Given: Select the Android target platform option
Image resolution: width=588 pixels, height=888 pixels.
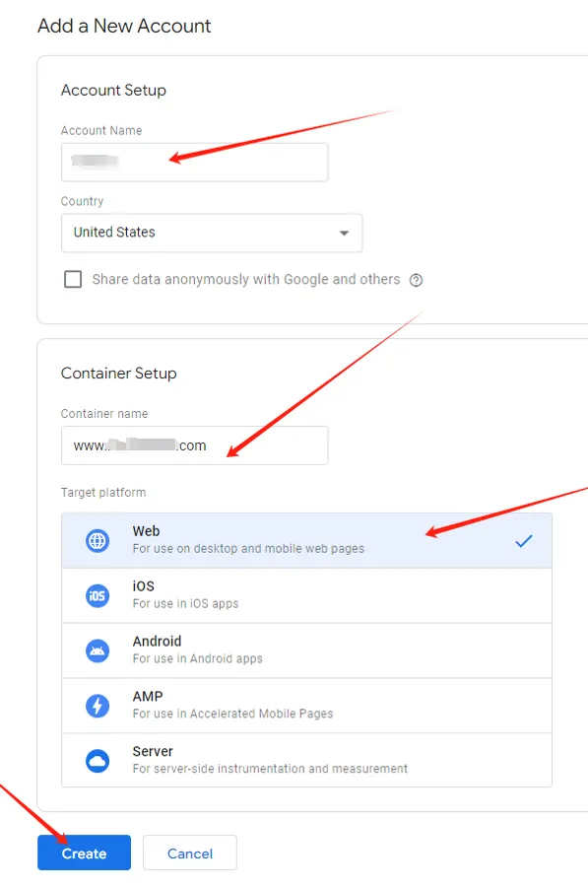Looking at the screenshot, I should [306, 650].
